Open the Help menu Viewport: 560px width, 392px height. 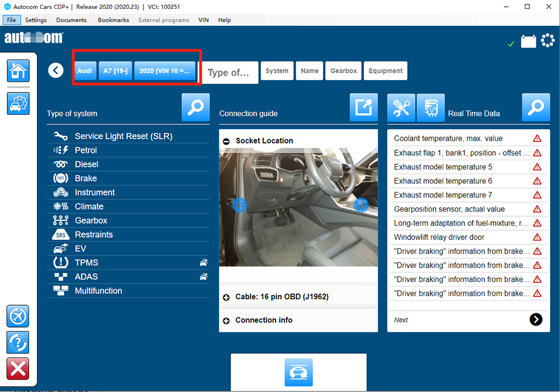(x=225, y=20)
